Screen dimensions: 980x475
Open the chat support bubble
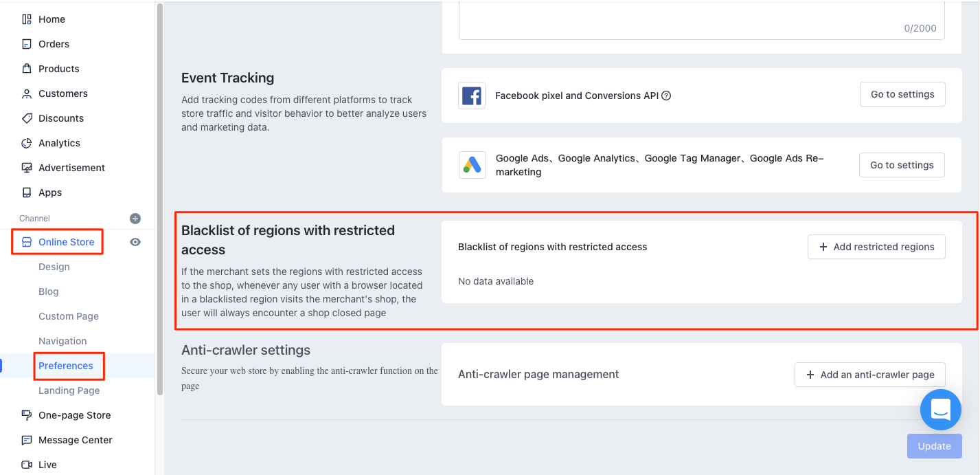point(940,410)
